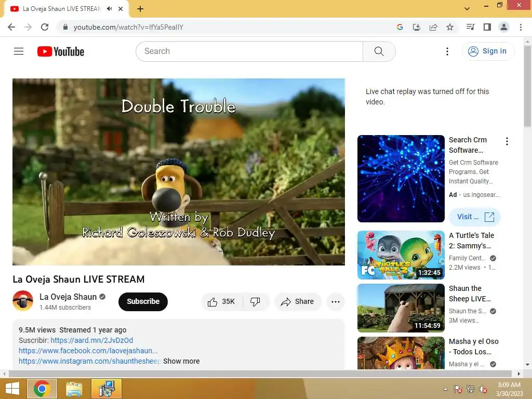Viewport: 532px width, 399px height.
Task: Go back with the browser back arrow
Action: (x=11, y=27)
